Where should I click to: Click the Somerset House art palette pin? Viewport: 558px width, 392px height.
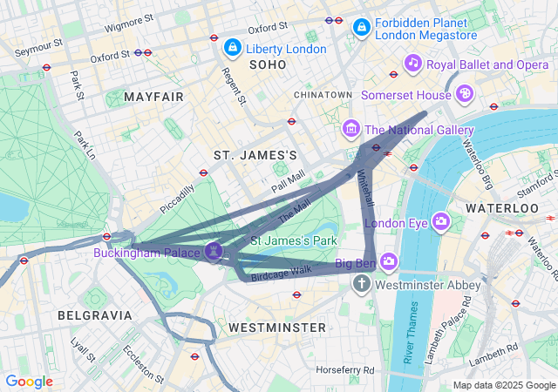pos(465,94)
